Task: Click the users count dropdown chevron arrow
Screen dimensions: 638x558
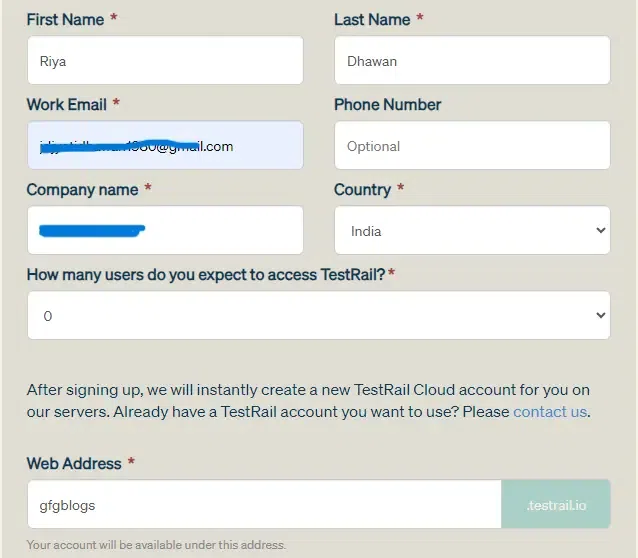Action: click(x=600, y=316)
